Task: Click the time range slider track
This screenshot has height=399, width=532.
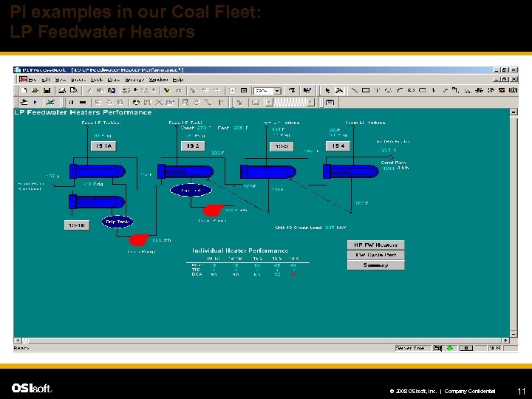Action: coord(290,102)
